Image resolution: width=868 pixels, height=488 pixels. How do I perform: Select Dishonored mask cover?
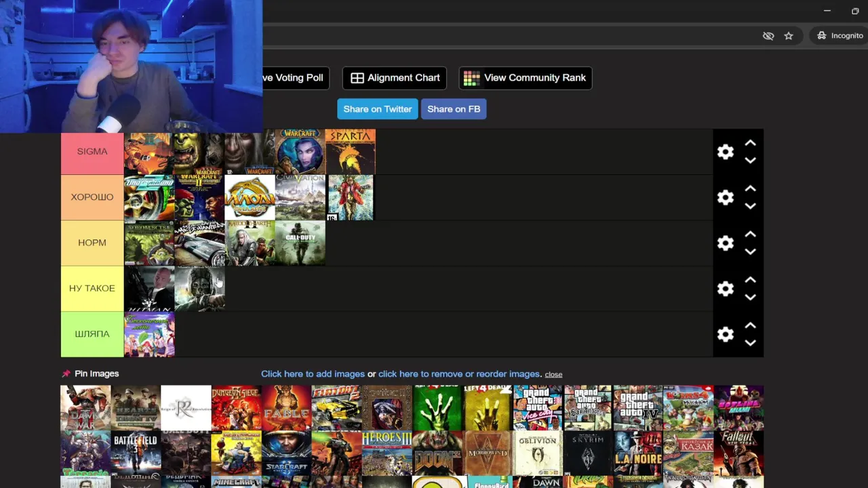point(199,289)
